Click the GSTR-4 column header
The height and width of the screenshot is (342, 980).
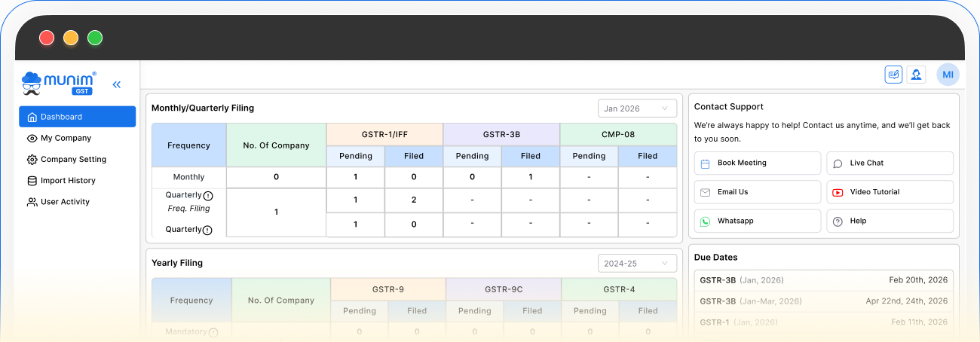619,289
